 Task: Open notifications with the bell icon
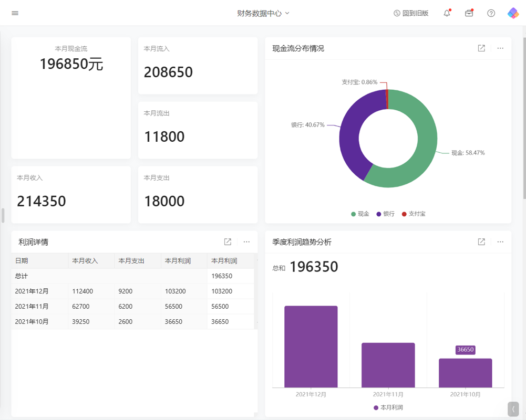(x=446, y=13)
